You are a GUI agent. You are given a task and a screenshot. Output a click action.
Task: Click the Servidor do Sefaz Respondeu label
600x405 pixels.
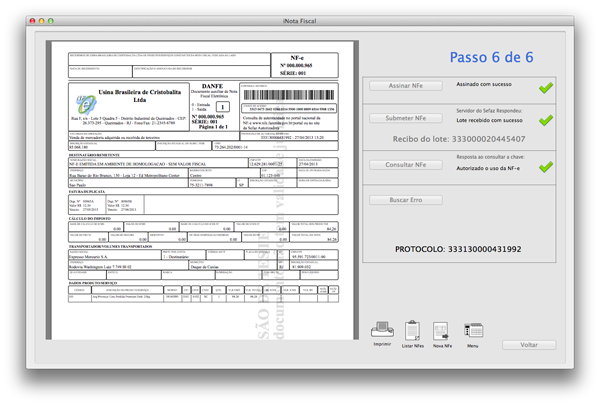click(x=489, y=111)
